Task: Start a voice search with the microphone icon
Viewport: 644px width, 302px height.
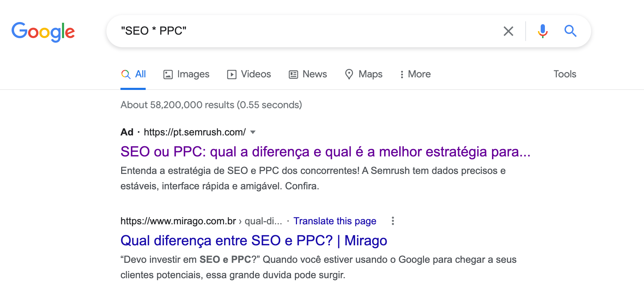Action: click(x=542, y=31)
